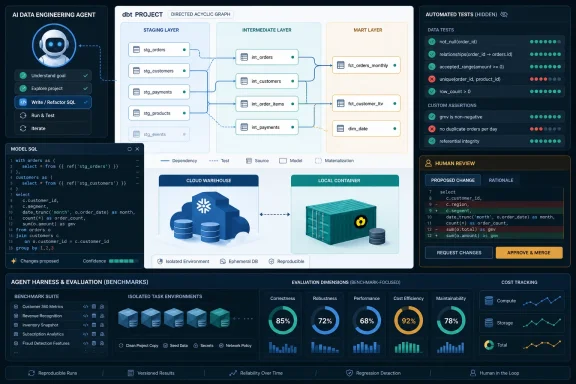Switch to the Rationale tab
The width and height of the screenshot is (576, 384).
(x=501, y=180)
